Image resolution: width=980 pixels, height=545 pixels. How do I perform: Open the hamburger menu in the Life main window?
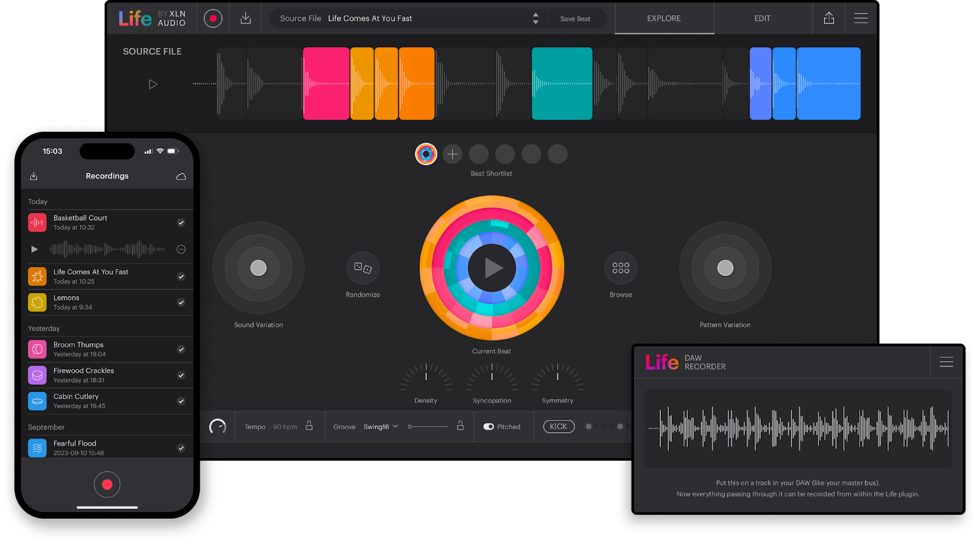[861, 18]
